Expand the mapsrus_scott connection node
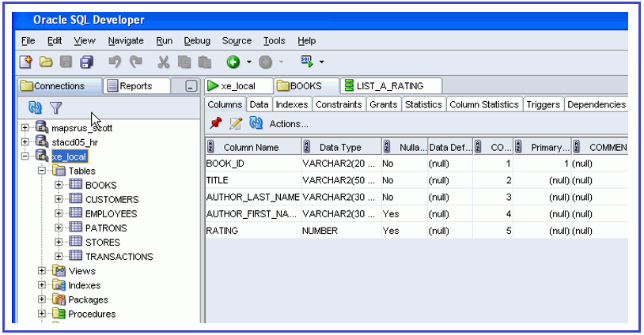The width and height of the screenshot is (644, 335). [25, 128]
